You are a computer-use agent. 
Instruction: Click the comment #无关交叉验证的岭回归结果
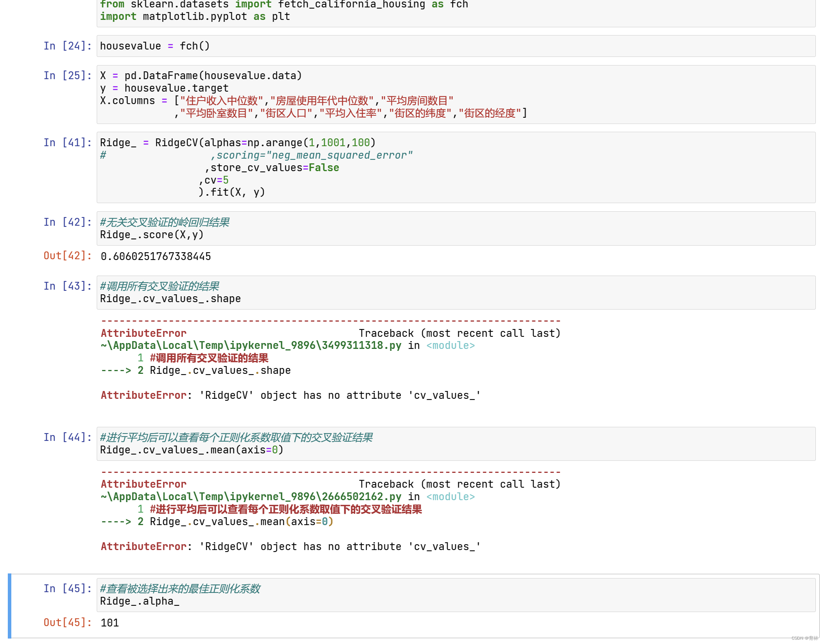point(165,222)
